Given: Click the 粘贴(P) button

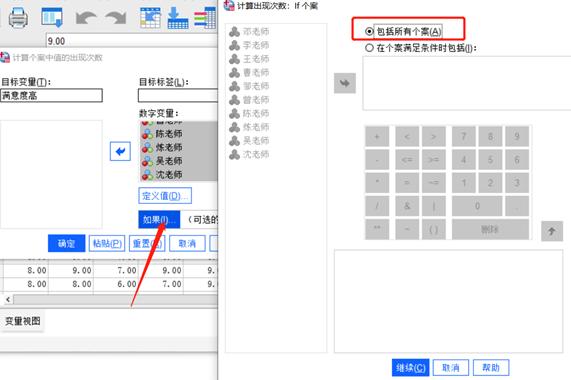Looking at the screenshot, I should [x=107, y=243].
